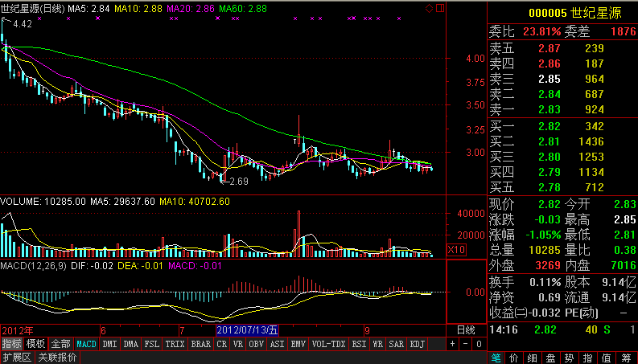The image size is (638, 364).
Task: Enable the VOL-TDX indicator
Action: coord(328,344)
